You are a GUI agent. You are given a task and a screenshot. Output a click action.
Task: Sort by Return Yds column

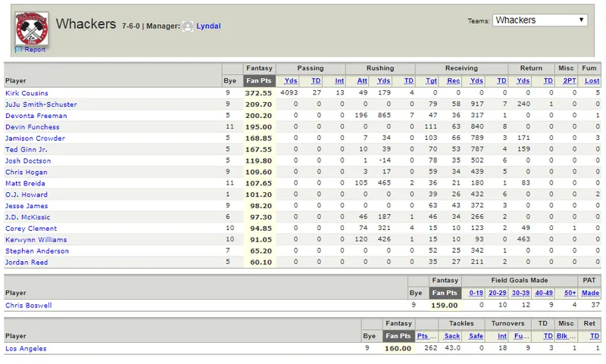pos(523,81)
